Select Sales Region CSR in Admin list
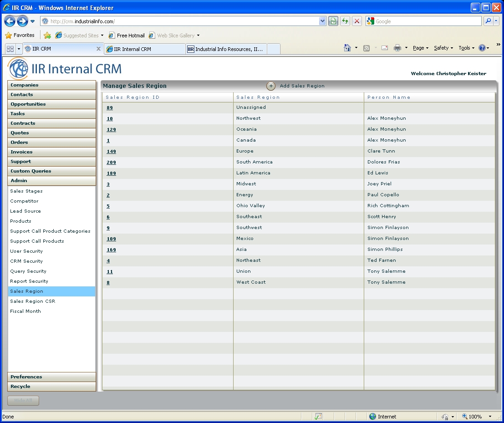504x423 pixels. (33, 301)
